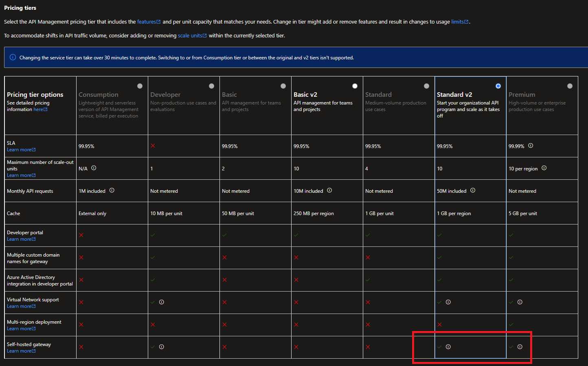Screen dimensions: 588x366
Task: Select the Consumption tier radio button
Action: [140, 86]
